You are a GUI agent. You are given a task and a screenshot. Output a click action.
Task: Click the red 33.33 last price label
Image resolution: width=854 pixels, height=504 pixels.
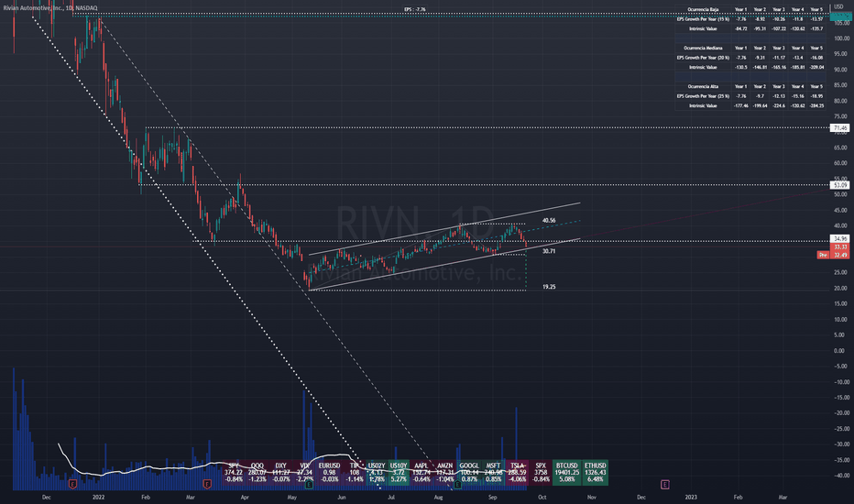tap(839, 247)
